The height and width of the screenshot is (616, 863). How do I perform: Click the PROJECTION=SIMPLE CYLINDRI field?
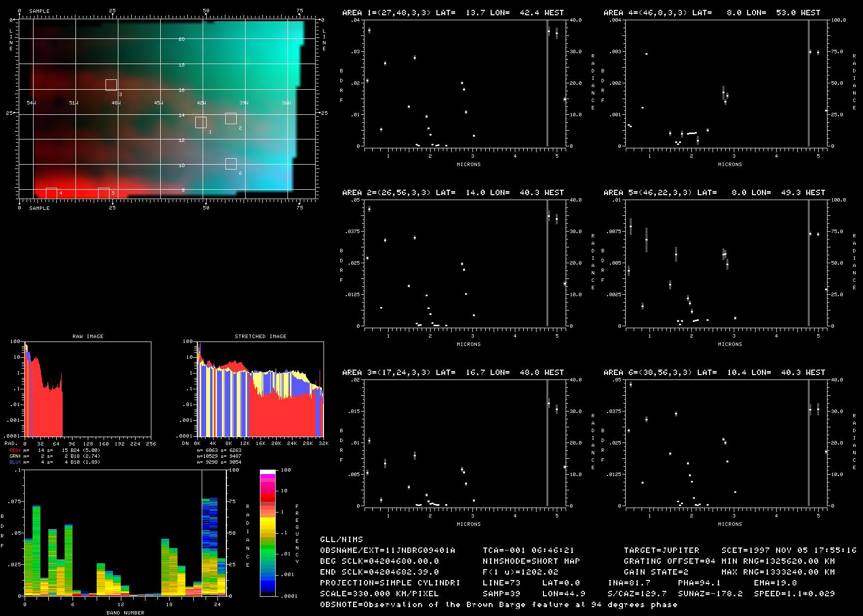pyautogui.click(x=391, y=583)
